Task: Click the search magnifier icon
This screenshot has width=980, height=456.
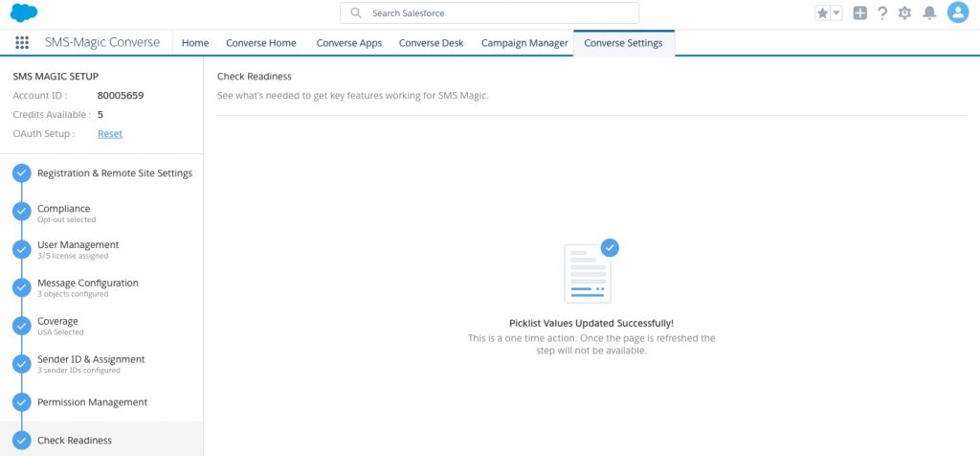Action: tap(356, 13)
